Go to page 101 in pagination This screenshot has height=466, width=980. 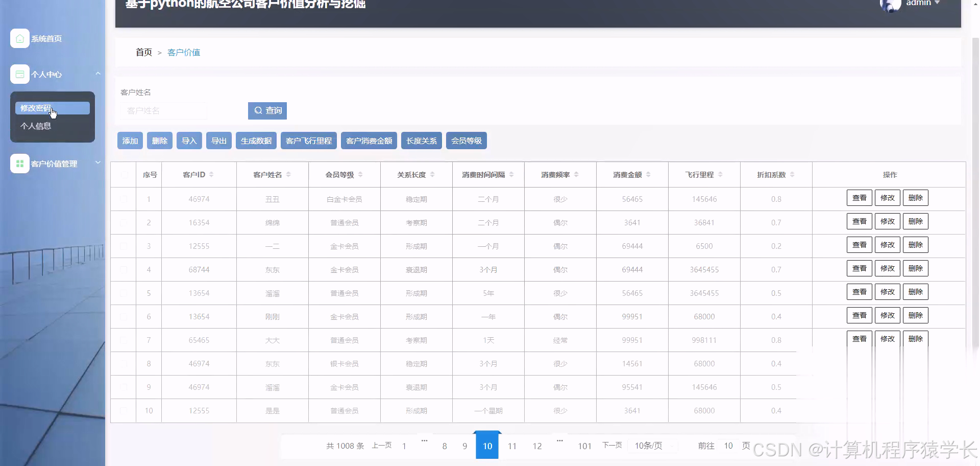pyautogui.click(x=584, y=446)
